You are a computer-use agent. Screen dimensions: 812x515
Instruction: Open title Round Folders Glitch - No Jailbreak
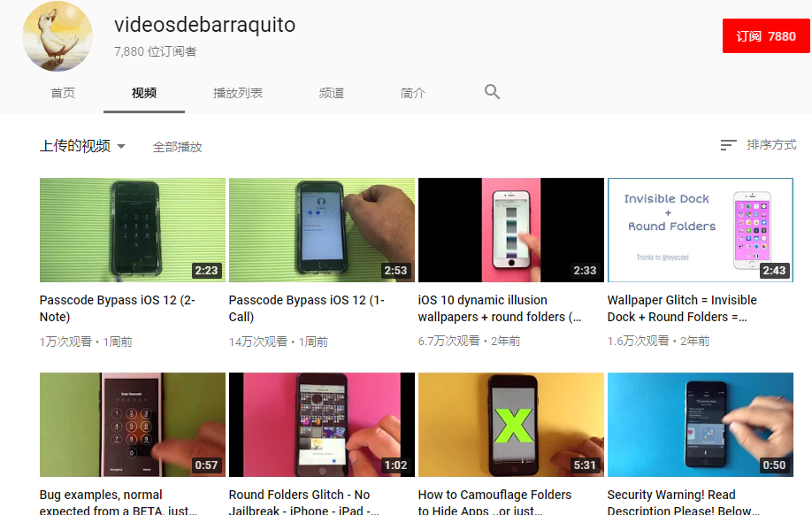pos(303,502)
